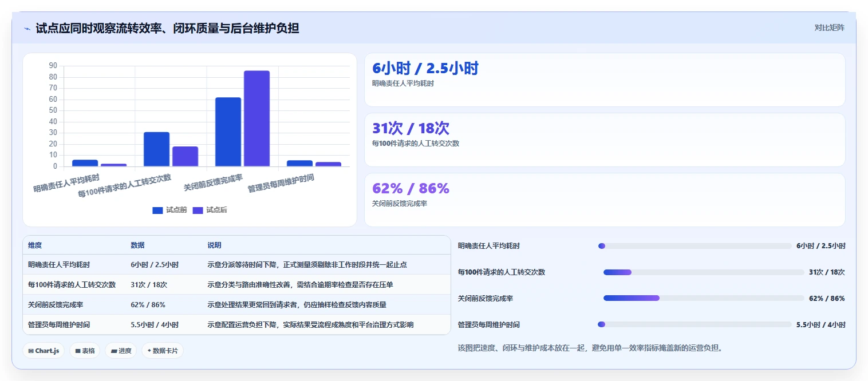The height and width of the screenshot is (381, 868).
Task: Select the 表格 chip
Action: point(85,351)
